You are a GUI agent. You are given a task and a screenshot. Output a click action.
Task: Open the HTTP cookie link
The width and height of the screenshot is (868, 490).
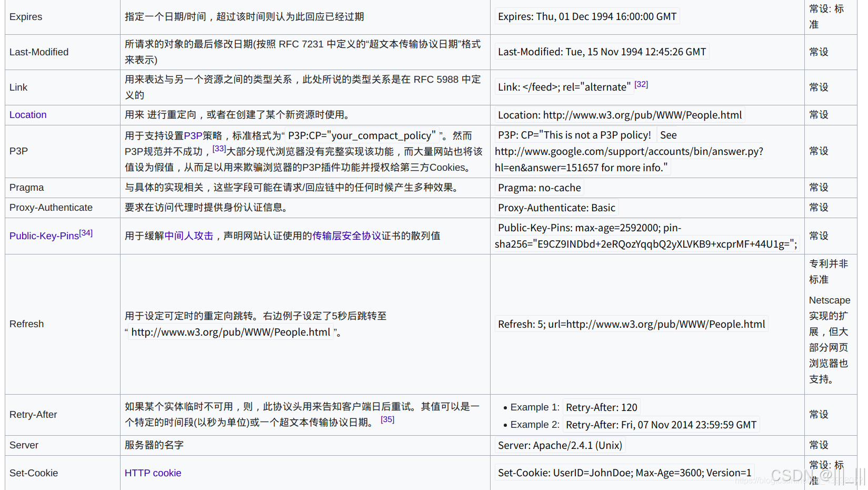pyautogui.click(x=153, y=473)
